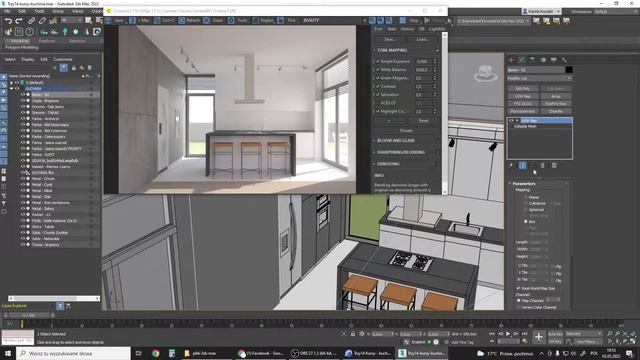This screenshot has height=360, width=640.
Task: Click the black object color swatch
Action: [569, 69]
